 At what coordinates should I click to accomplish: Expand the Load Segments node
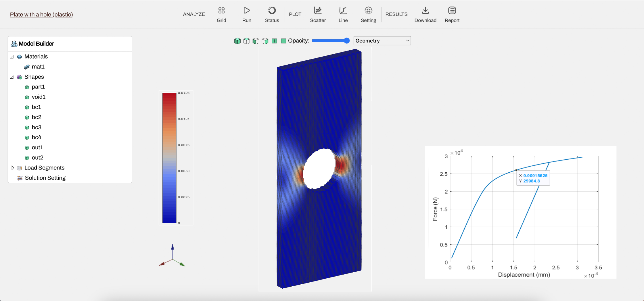pyautogui.click(x=12, y=168)
